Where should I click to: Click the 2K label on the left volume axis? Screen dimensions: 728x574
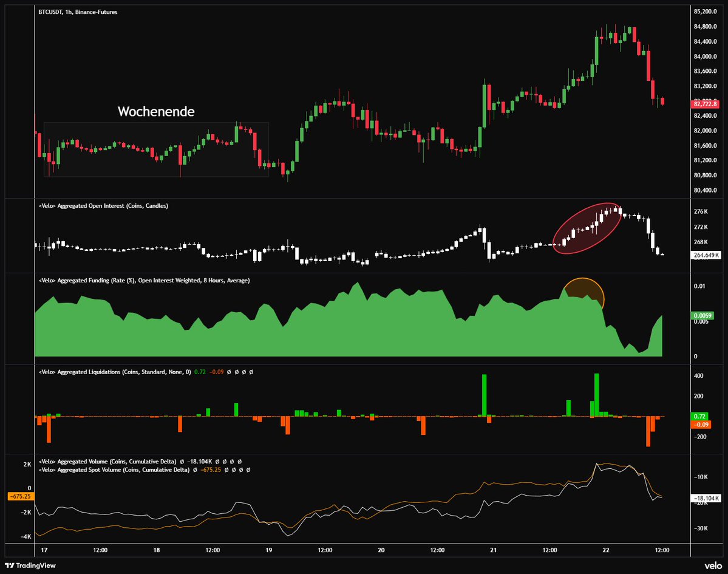27,465
